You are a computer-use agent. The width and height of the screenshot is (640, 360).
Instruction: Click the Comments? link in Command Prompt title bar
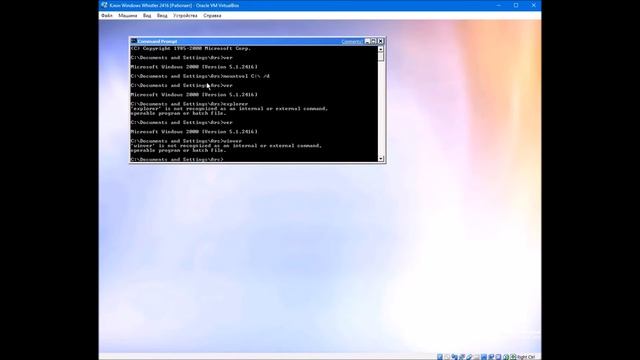coord(351,42)
